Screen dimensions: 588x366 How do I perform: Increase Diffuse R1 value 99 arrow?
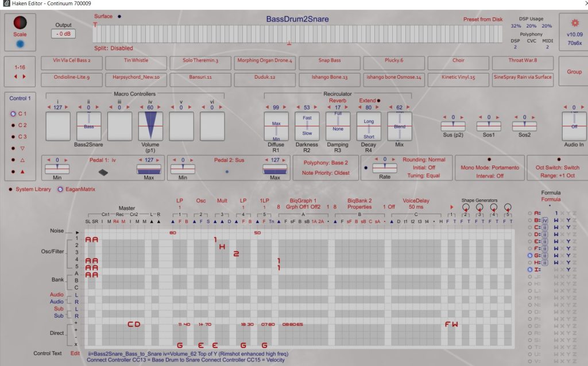pyautogui.click(x=285, y=107)
